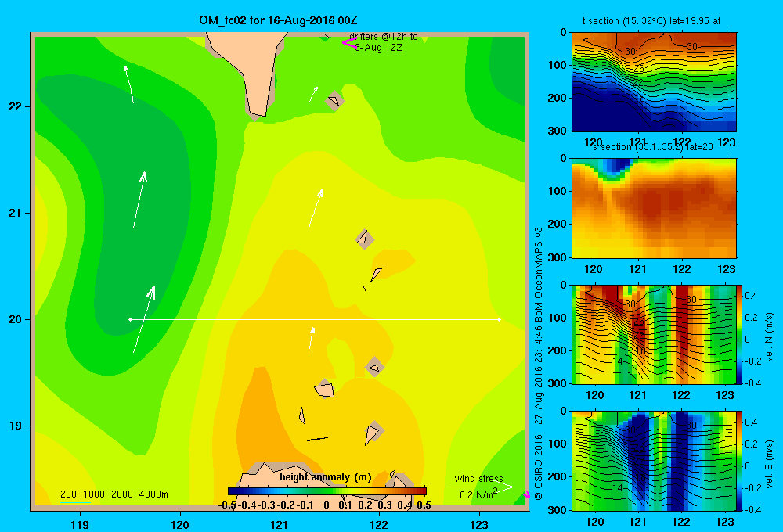Click the island near 19.5N, 122E

click(x=374, y=368)
